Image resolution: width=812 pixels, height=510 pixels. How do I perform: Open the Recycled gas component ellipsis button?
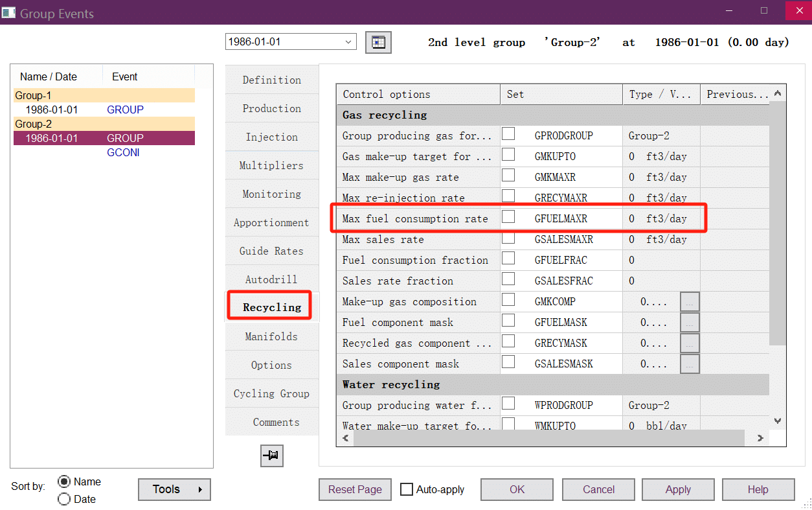pos(690,343)
